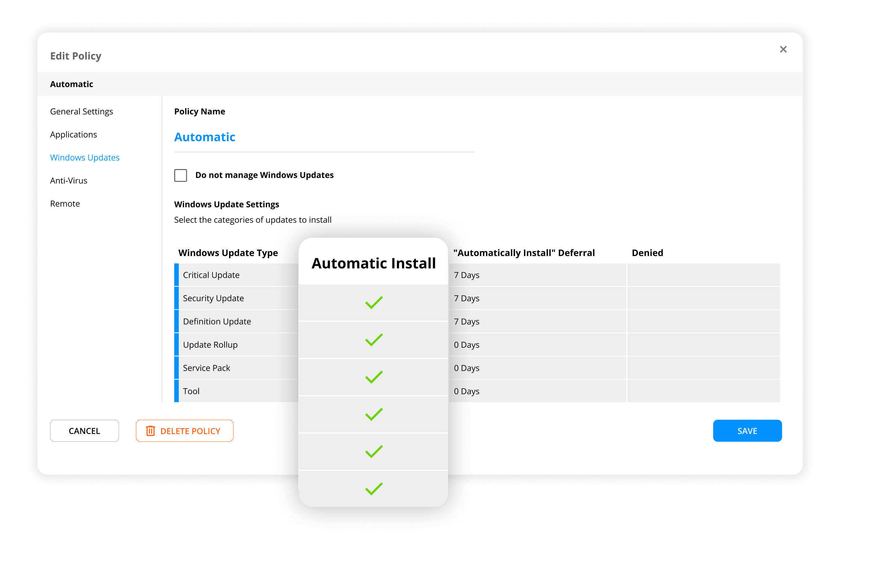The height and width of the screenshot is (588, 882).
Task: Check Do not manage Windows Updates box
Action: click(x=180, y=175)
